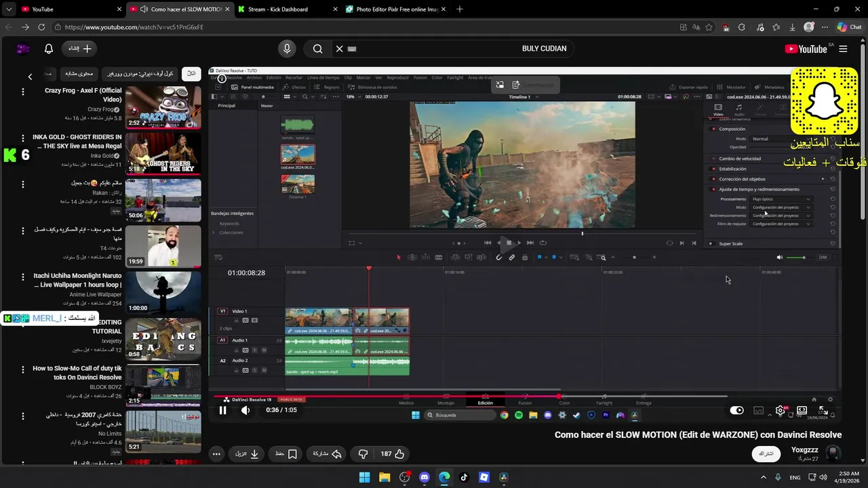This screenshot has height=488, width=868.
Task: Toggle subtitles in the video player
Action: 759,410
